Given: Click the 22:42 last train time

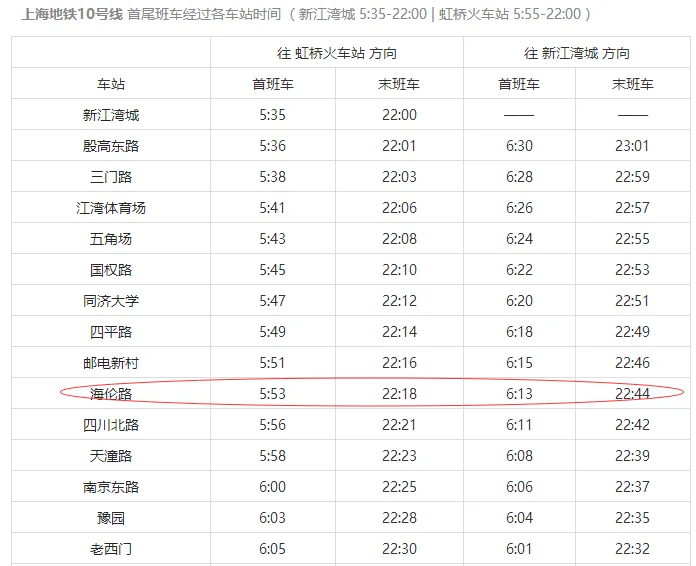Looking at the screenshot, I should [x=632, y=425].
